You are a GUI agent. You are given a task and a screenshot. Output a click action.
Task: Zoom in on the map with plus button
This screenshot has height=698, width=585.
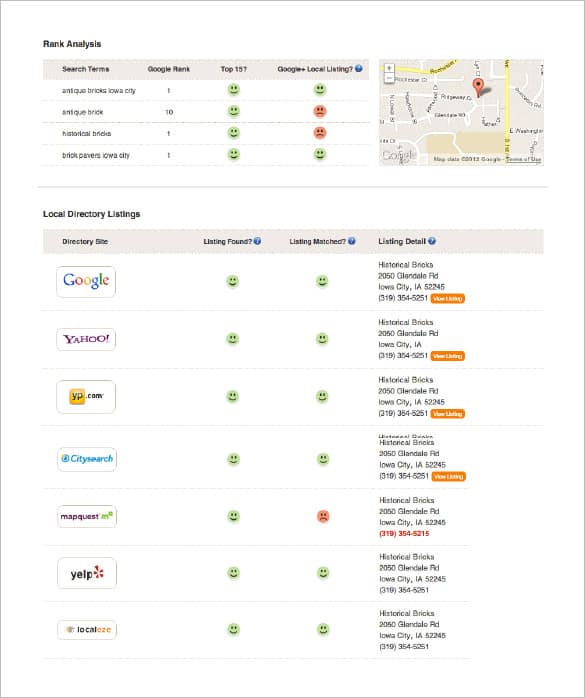389,68
